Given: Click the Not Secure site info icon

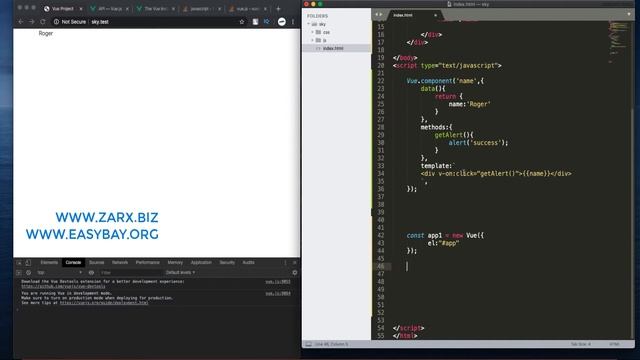Looking at the screenshot, I should pos(56,22).
